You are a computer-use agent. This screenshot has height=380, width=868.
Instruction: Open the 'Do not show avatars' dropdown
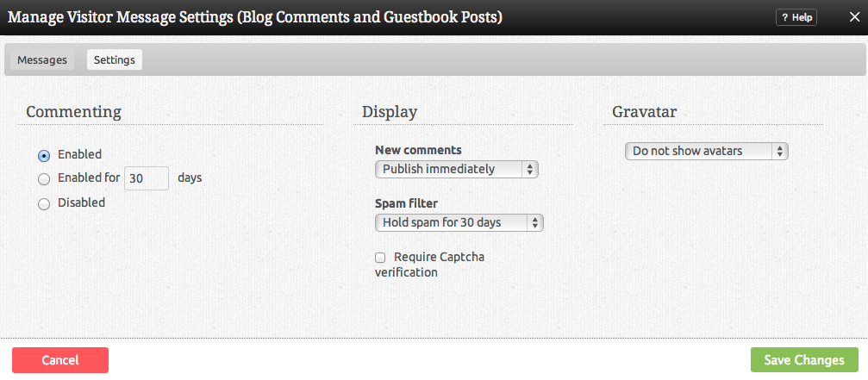pos(707,151)
